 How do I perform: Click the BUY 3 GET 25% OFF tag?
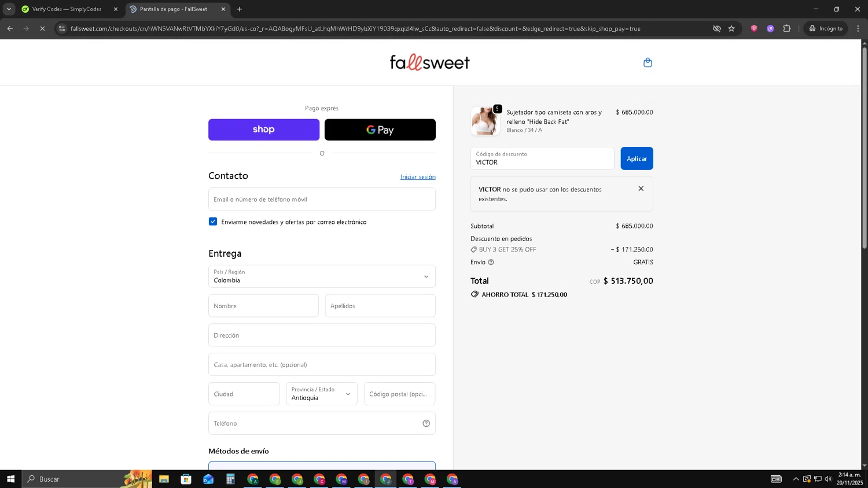click(503, 250)
